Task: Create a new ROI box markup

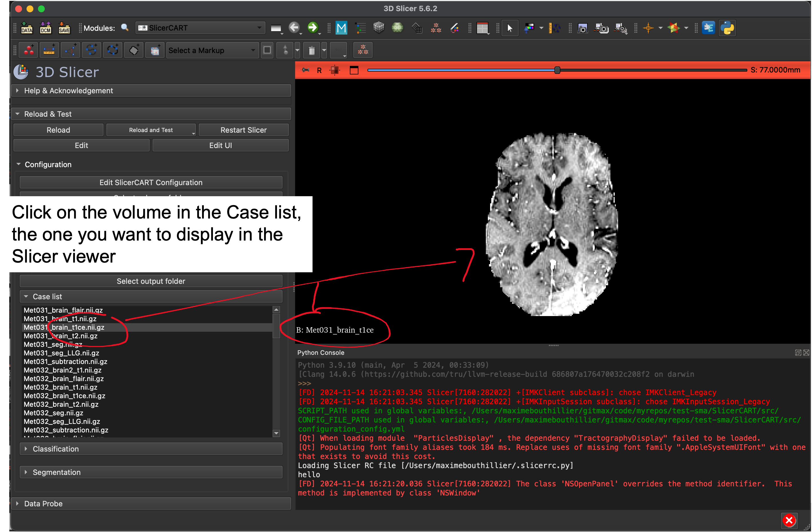Action: tap(155, 50)
